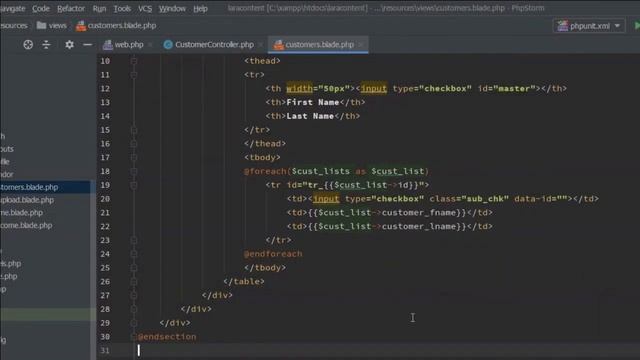Image resolution: width=640 pixels, height=360 pixels.
Task: Click the blade file icon in breadcrumb
Action: 81,26
